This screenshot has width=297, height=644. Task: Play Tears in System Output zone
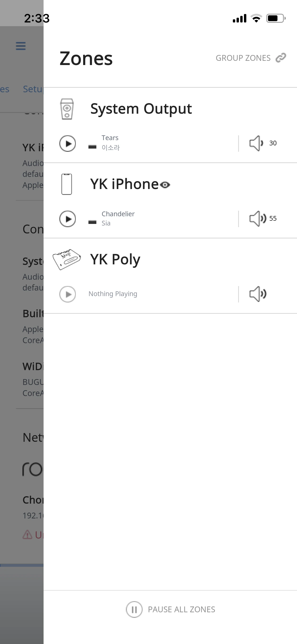point(68,144)
